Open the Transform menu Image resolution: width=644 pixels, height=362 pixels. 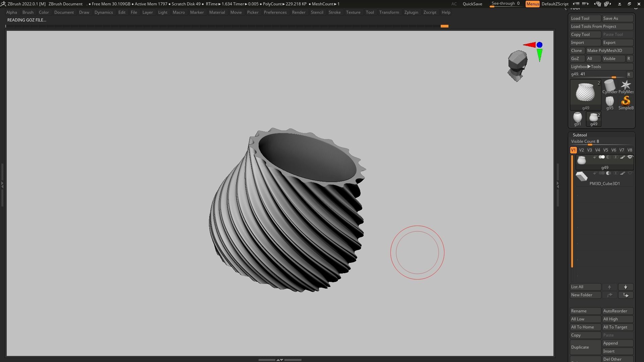pyautogui.click(x=389, y=12)
